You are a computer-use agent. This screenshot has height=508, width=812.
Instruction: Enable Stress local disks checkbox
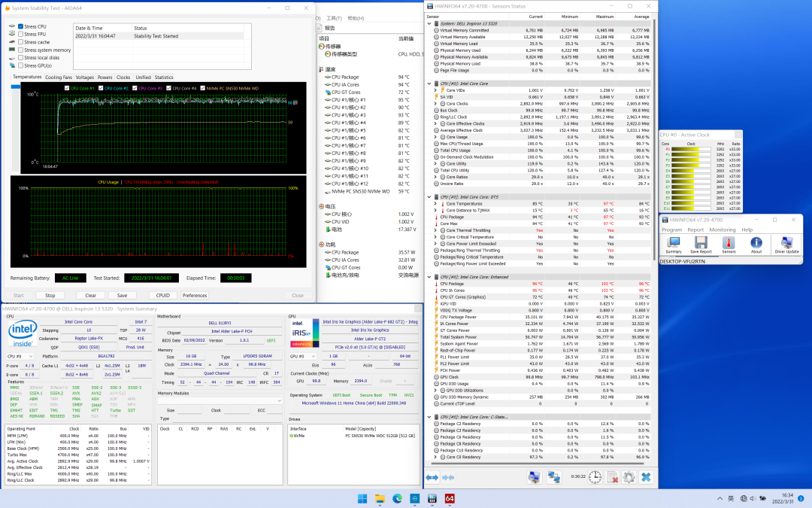click(x=21, y=57)
